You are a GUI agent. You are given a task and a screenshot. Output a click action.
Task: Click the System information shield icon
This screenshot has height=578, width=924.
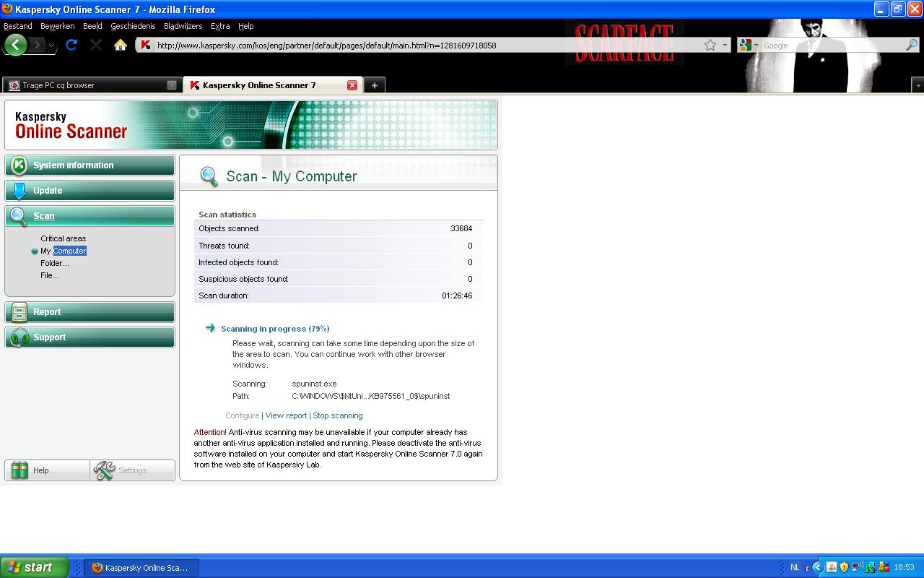coord(19,165)
